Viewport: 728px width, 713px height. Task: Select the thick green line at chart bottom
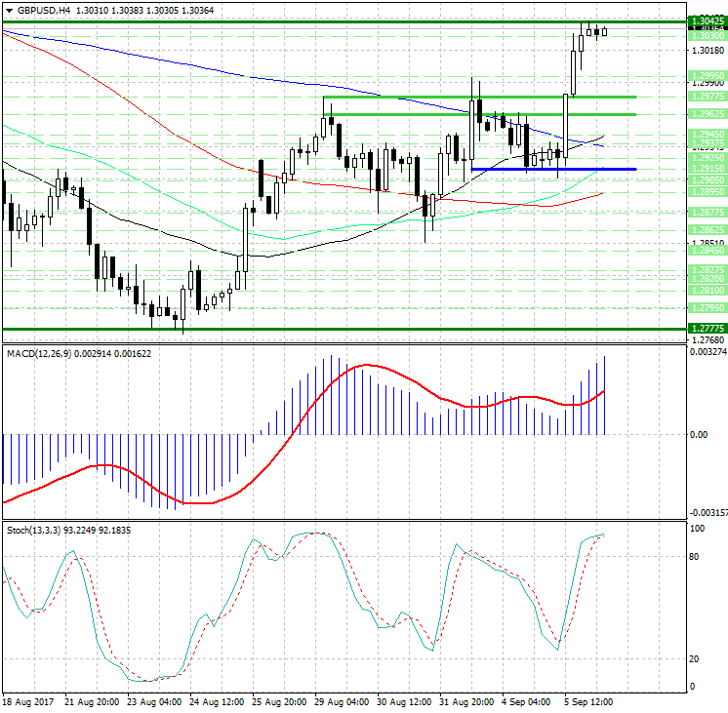coord(342,330)
